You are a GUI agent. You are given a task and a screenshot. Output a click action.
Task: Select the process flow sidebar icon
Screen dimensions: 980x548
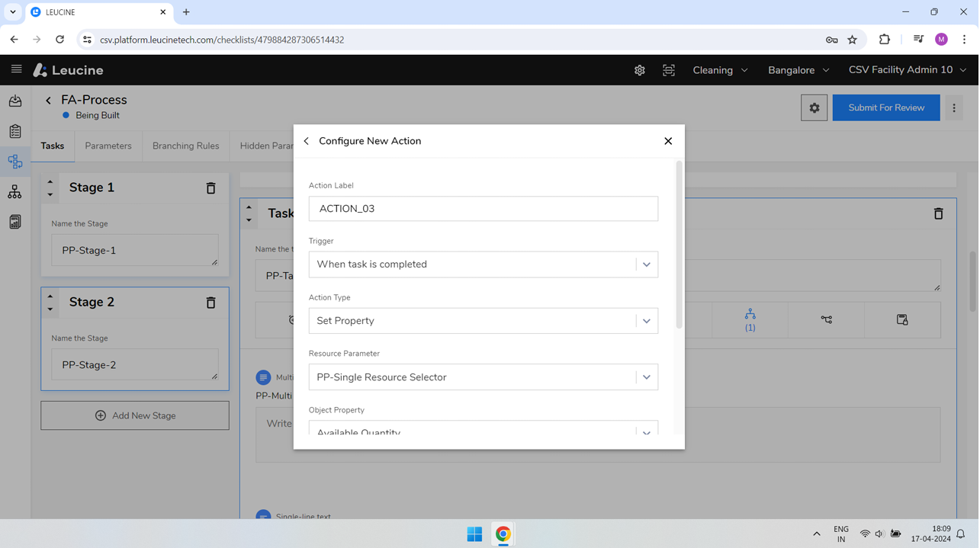click(15, 162)
